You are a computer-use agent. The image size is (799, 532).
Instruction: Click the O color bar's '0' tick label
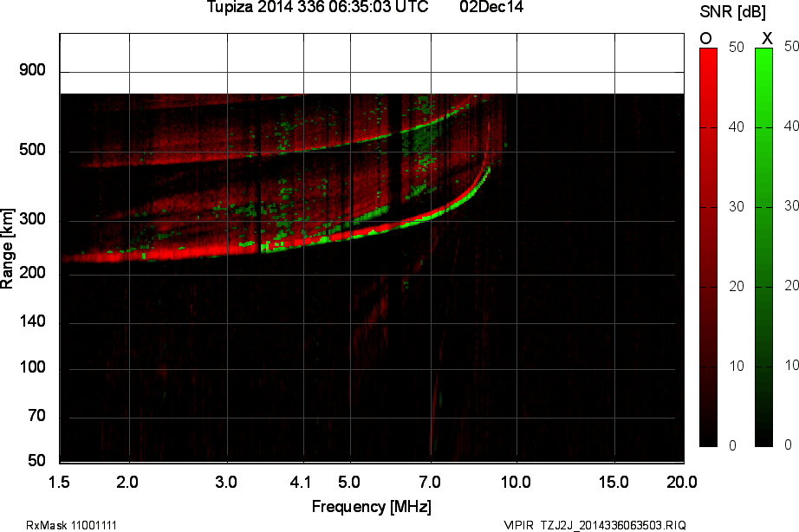pos(733,446)
